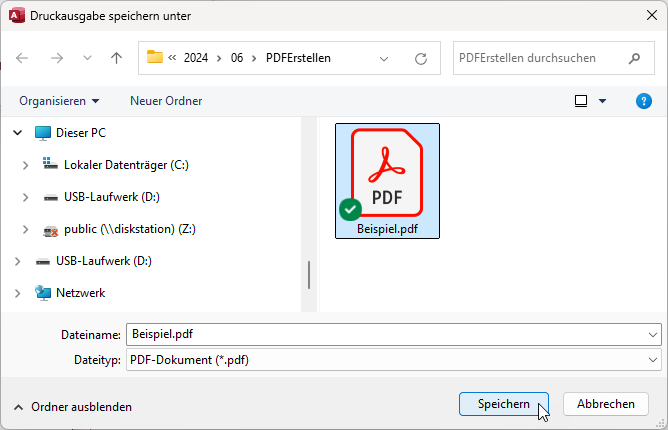The width and height of the screenshot is (668, 430).
Task: Click the green sync checkmark on Beispiel.pdf
Action: (350, 209)
